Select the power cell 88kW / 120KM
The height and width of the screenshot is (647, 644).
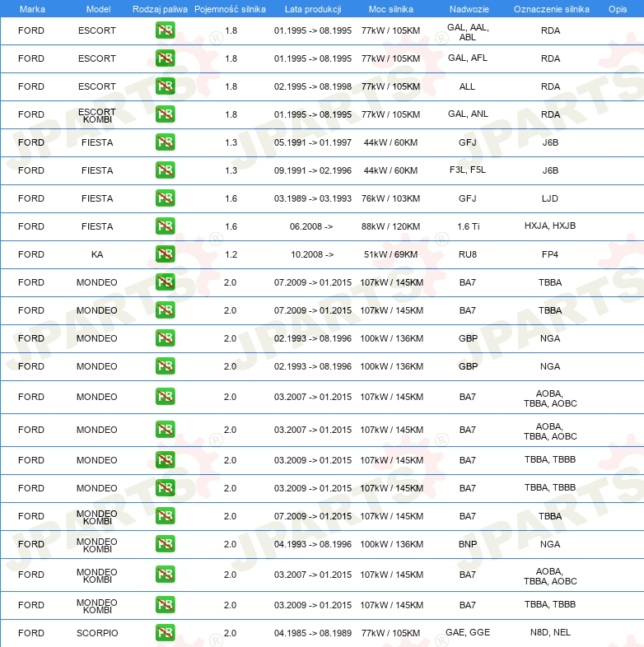[x=390, y=226]
